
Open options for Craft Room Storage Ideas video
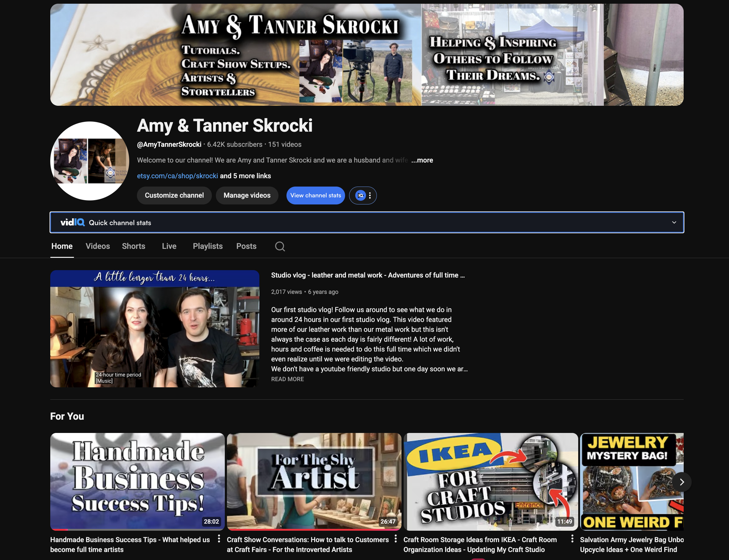572,538
